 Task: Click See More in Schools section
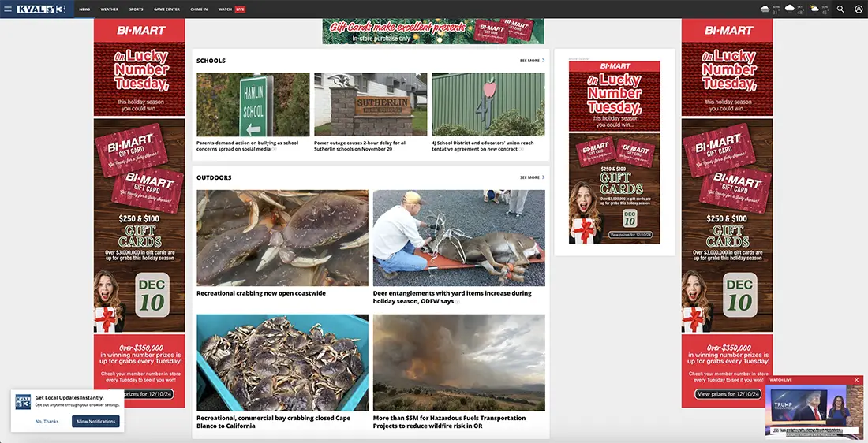click(x=529, y=61)
